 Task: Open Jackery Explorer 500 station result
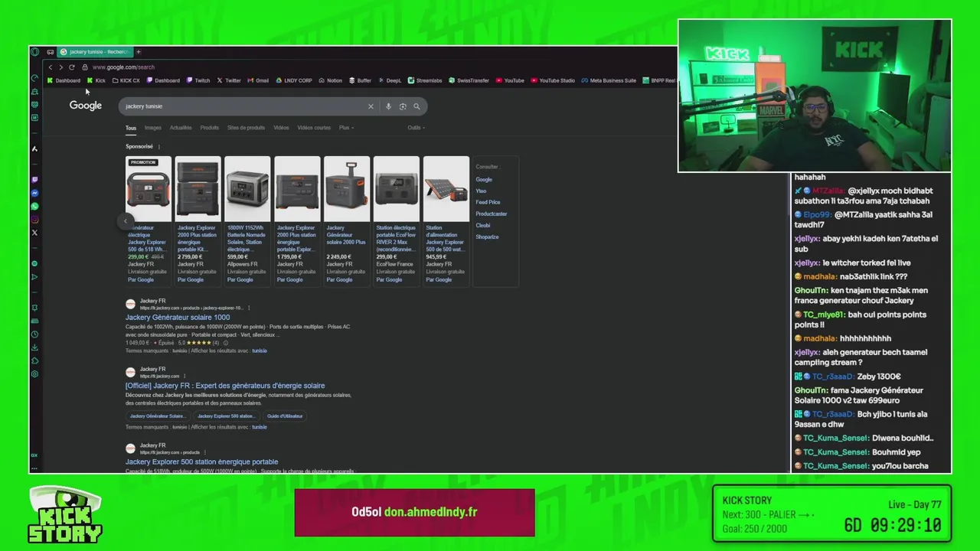coord(201,461)
